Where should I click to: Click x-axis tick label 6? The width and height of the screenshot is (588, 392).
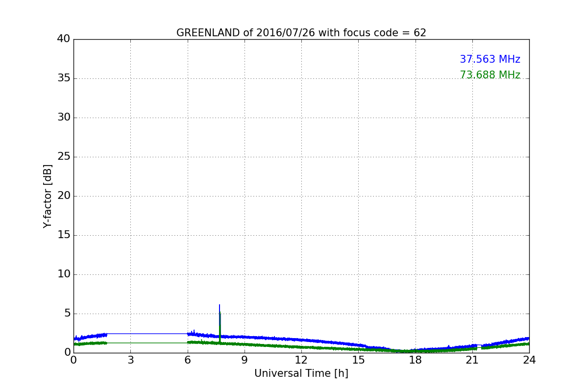click(187, 360)
